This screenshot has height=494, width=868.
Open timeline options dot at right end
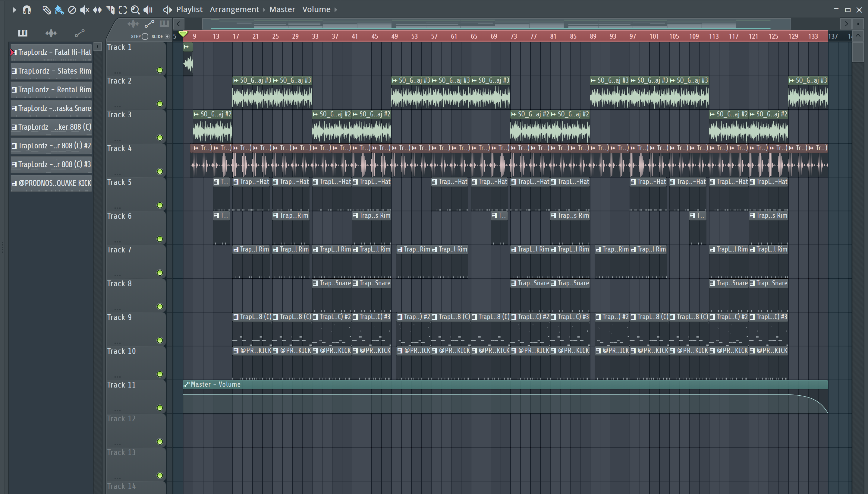[858, 24]
